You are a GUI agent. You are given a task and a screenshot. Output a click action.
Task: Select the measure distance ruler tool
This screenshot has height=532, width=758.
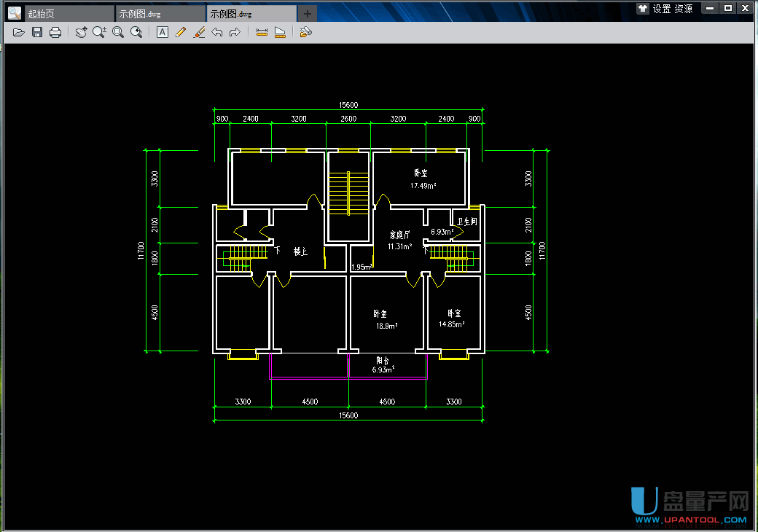pos(262,32)
